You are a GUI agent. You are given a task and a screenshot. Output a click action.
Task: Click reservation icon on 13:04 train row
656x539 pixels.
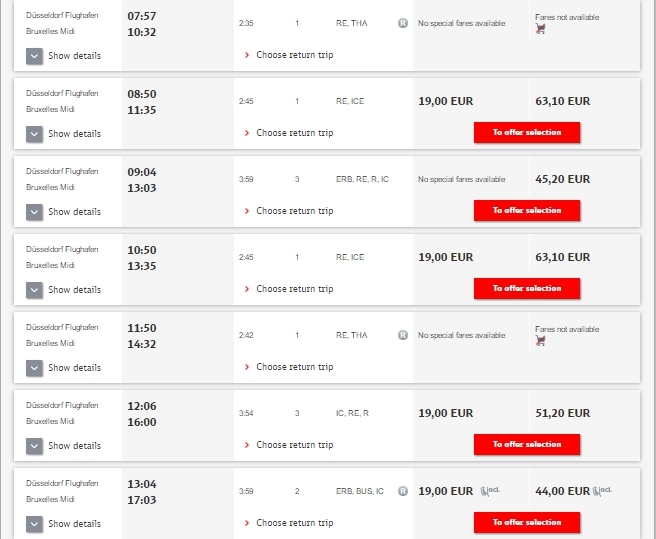403,491
